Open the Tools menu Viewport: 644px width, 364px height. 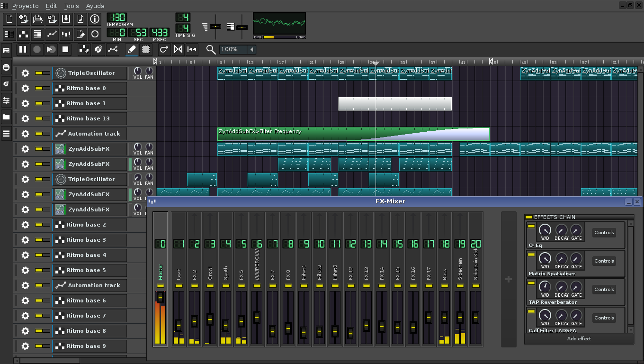pos(72,6)
